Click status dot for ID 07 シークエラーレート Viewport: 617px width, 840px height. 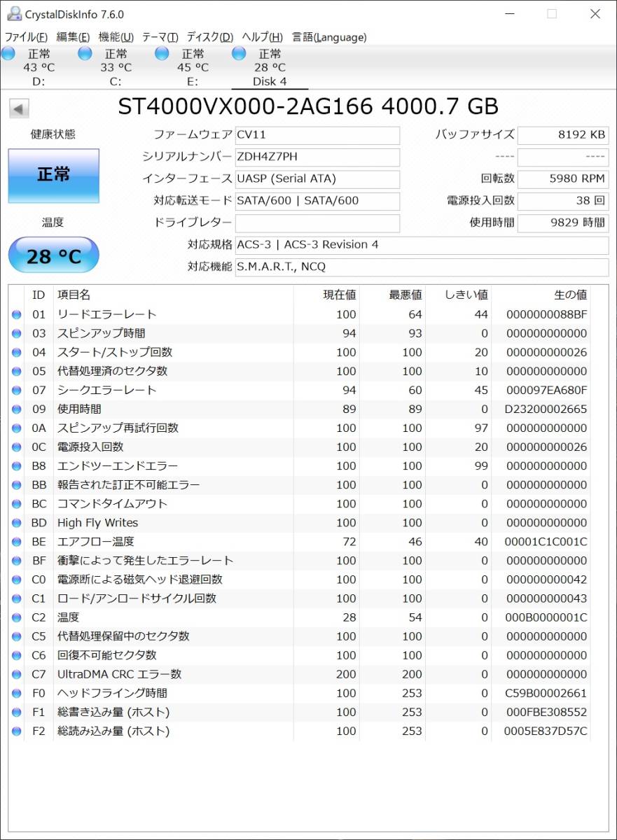[x=16, y=391]
